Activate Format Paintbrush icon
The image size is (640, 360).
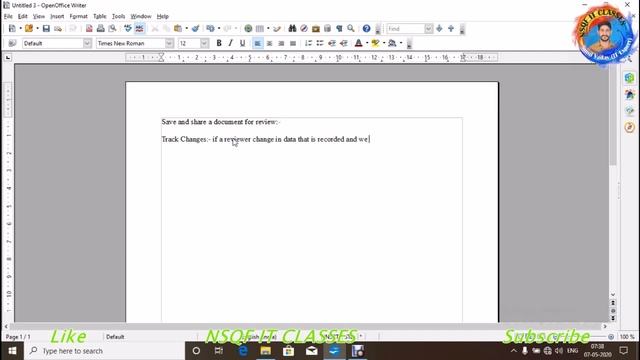click(196, 29)
